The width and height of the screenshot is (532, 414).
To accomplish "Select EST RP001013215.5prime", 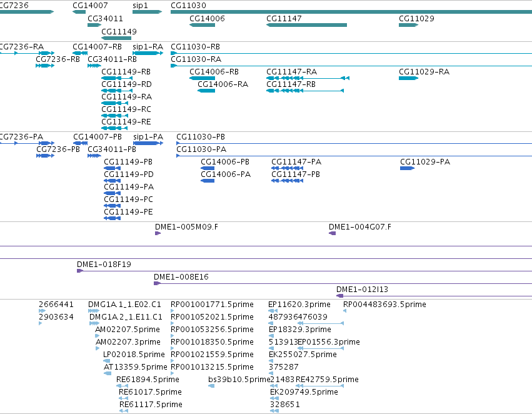I will pyautogui.click(x=173, y=373).
